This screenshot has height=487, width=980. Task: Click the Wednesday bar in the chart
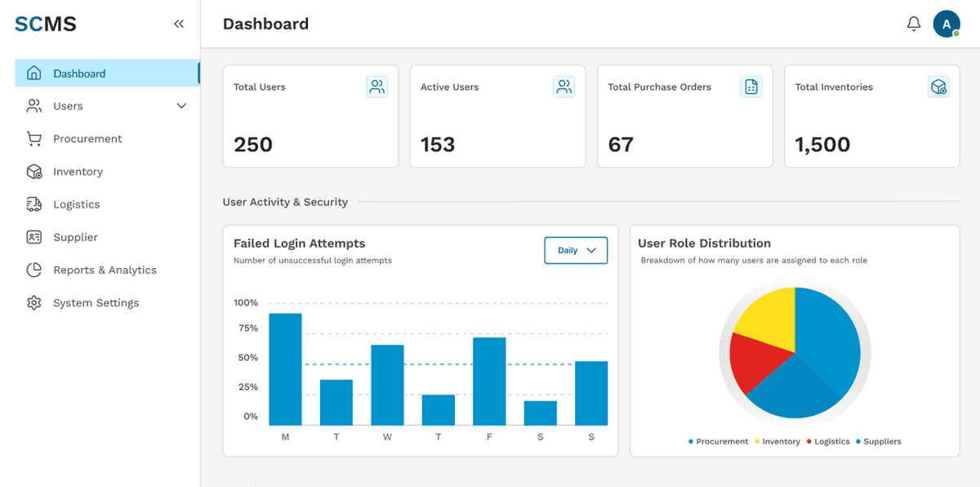click(387, 385)
